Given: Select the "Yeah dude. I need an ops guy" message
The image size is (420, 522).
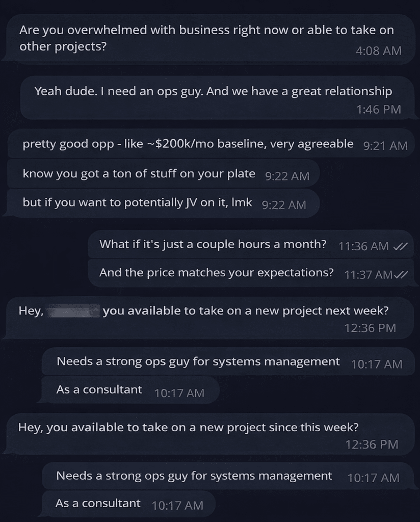Looking at the screenshot, I should coord(213,91).
